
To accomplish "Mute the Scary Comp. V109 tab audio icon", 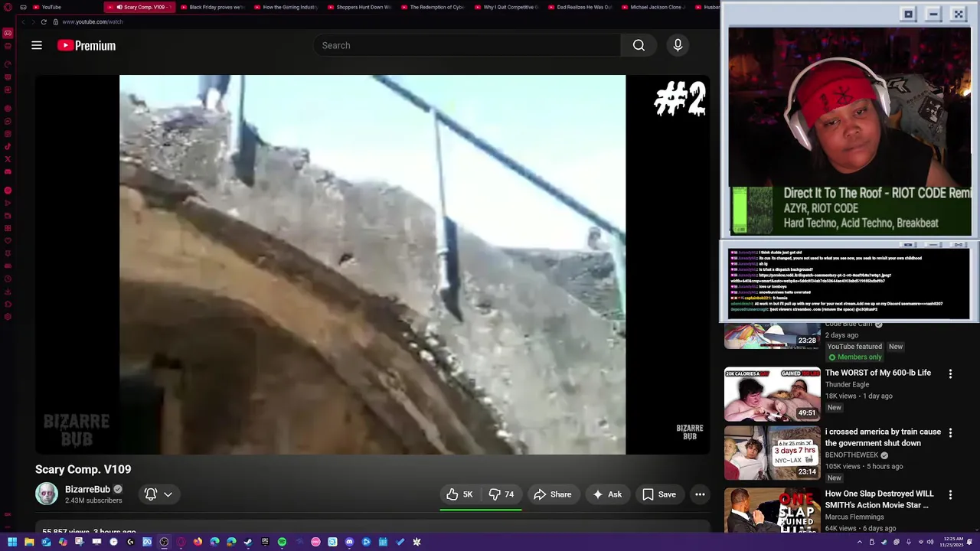I will pos(119,7).
